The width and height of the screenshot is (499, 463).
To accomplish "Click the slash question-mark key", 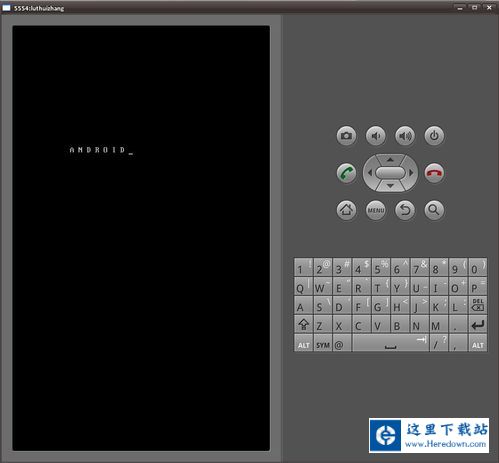I will (439, 343).
